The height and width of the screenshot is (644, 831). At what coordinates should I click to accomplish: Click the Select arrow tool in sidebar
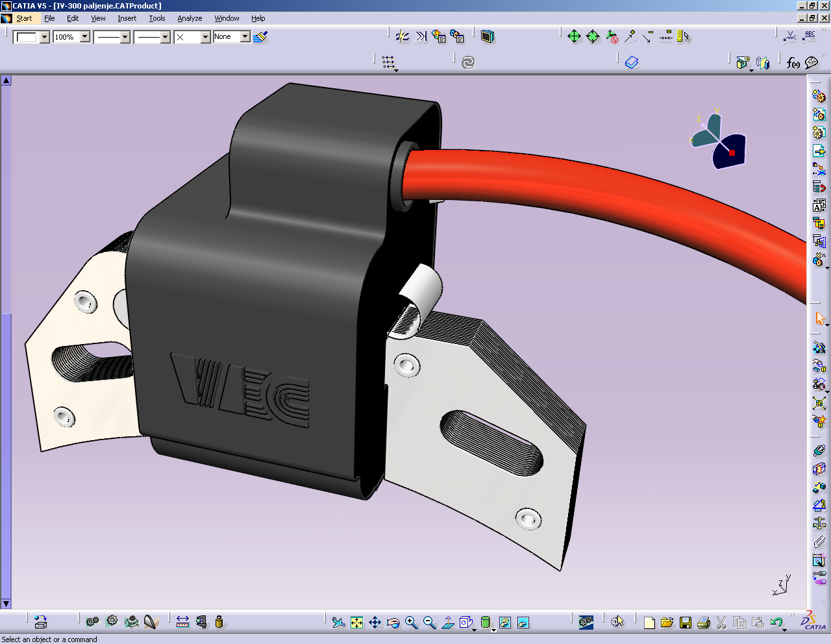click(819, 318)
